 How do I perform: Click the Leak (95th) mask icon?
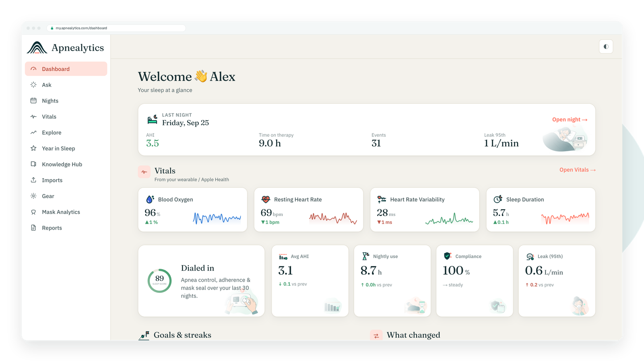tap(530, 256)
